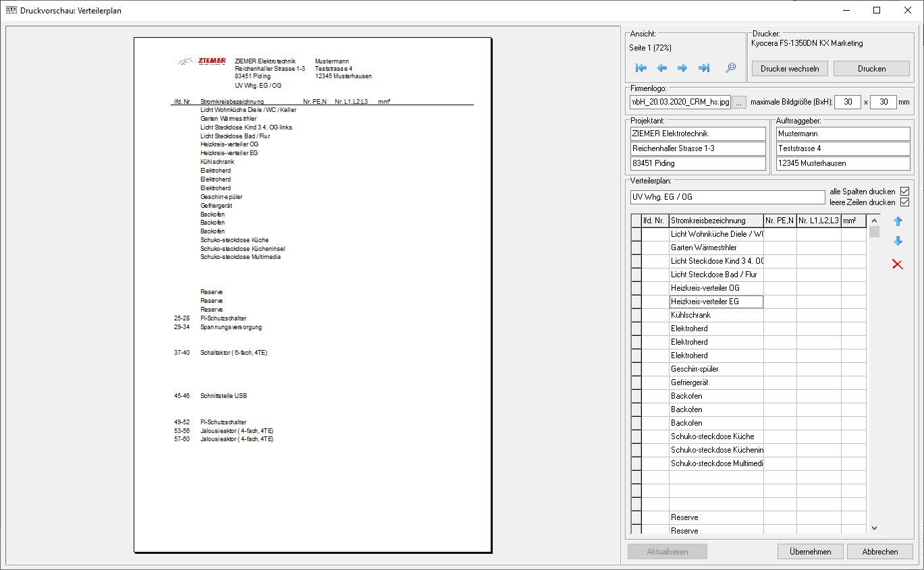
Task: Click Auftraggeber field '12345 Musterhausen'
Action: pyautogui.click(x=843, y=163)
